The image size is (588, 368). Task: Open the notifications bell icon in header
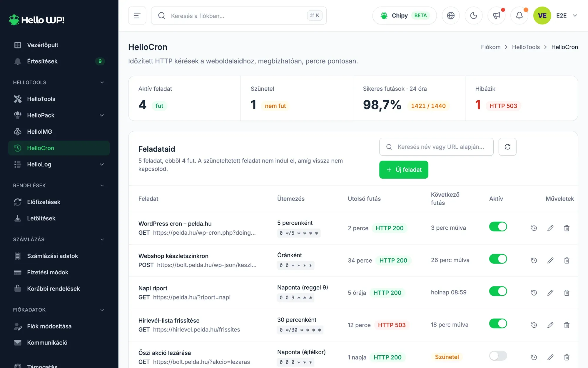point(519,16)
